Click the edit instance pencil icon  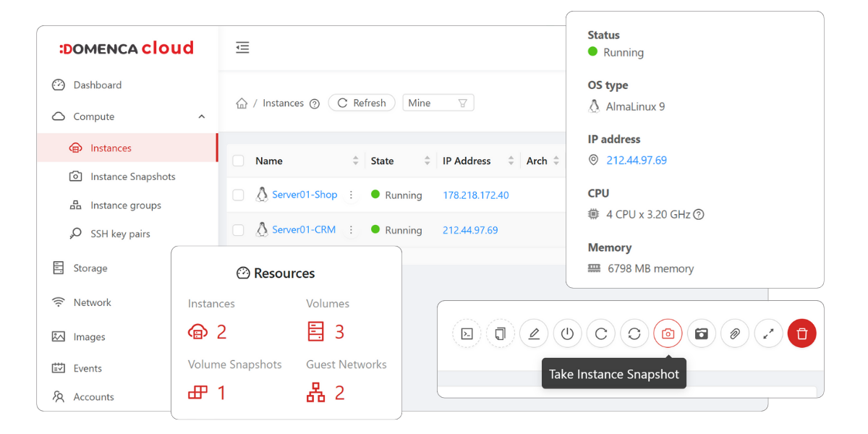pos(534,333)
